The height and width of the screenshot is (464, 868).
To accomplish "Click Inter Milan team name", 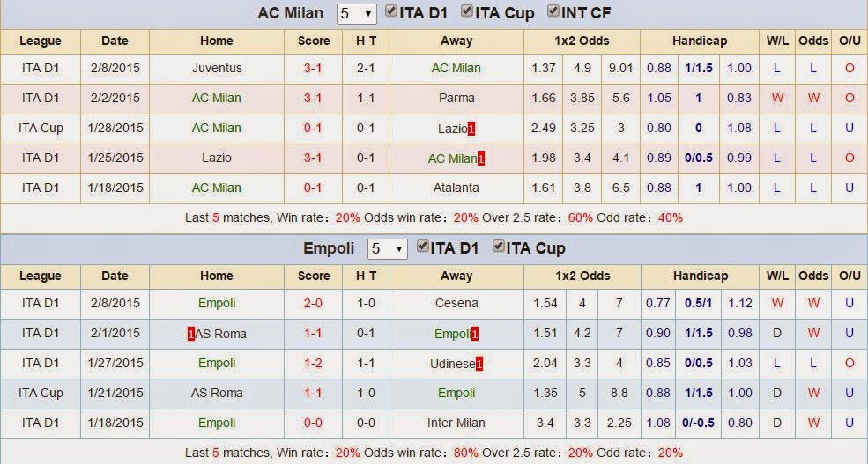I will 456,423.
